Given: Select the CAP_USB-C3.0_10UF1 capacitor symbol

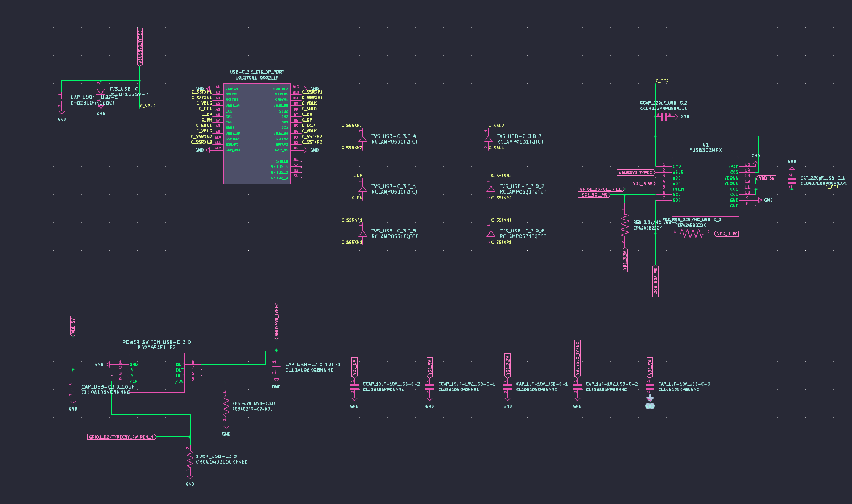Looking at the screenshot, I should coord(276,369).
